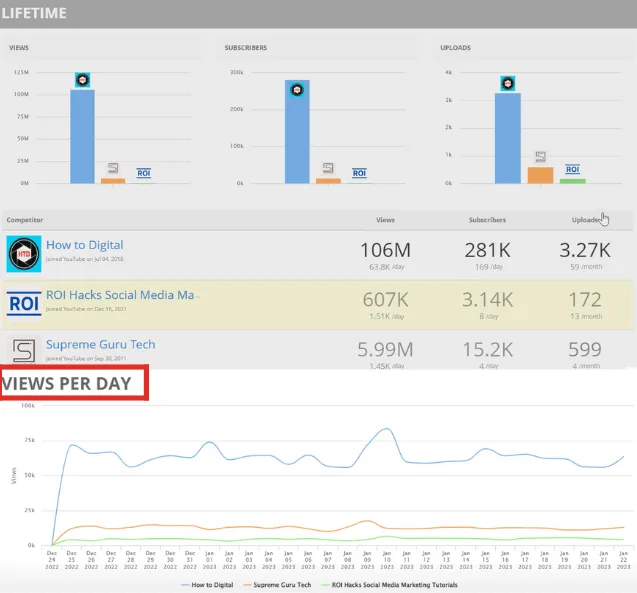Click the green bar in Uploads chart

point(572,181)
